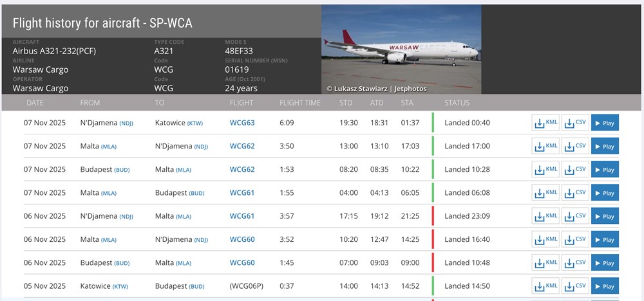Image resolution: width=644 pixels, height=301 pixels.
Task: Download KML for Katowice to Budapest flight
Action: click(545, 286)
